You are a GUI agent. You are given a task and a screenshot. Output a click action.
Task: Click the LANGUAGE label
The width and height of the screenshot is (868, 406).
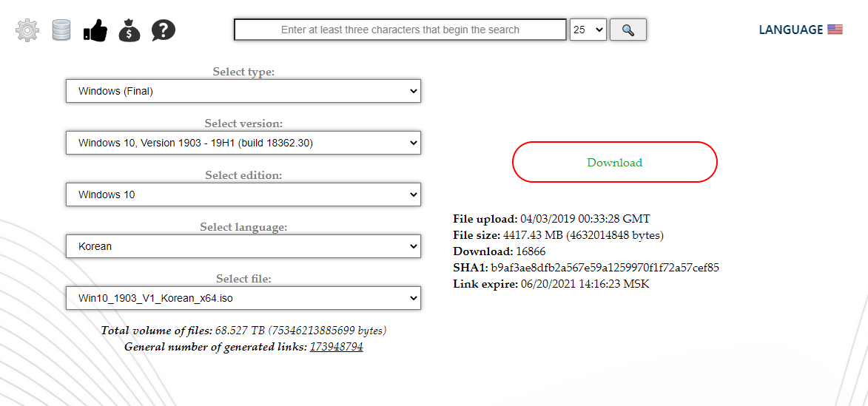coord(791,30)
